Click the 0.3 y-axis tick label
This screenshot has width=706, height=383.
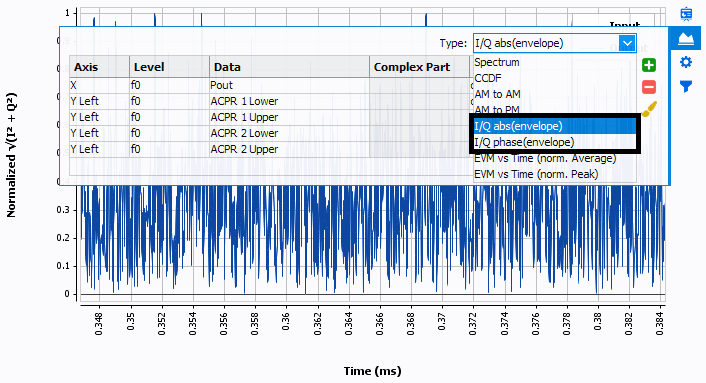coord(63,210)
